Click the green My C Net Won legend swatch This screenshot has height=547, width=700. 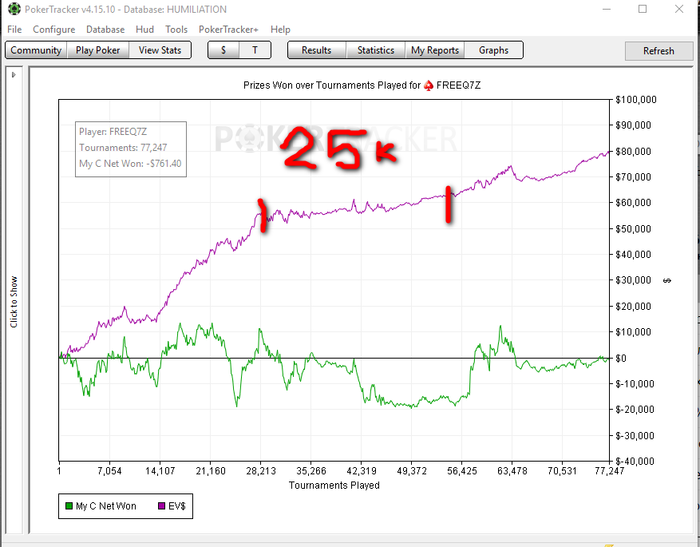click(69, 506)
